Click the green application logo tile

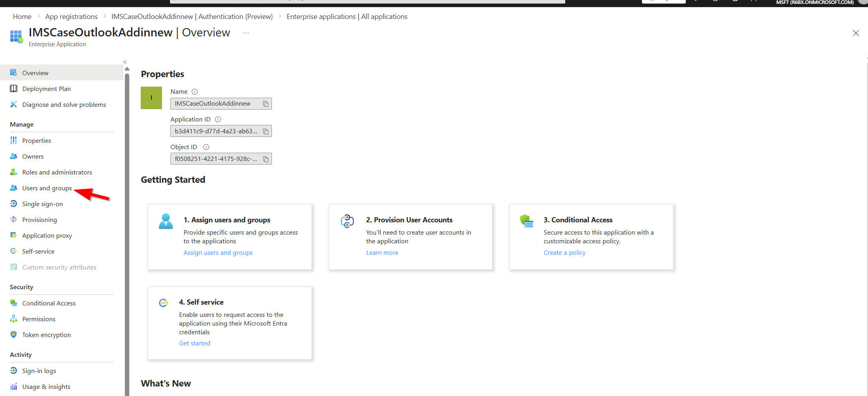pyautogui.click(x=151, y=98)
